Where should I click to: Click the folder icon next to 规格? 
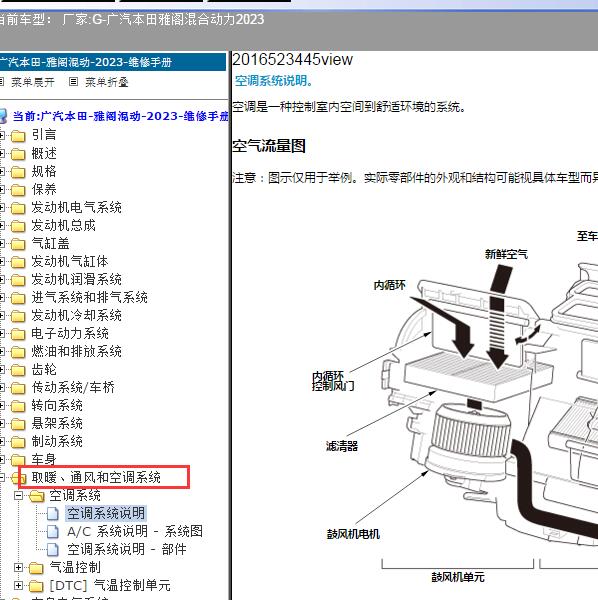[18, 172]
